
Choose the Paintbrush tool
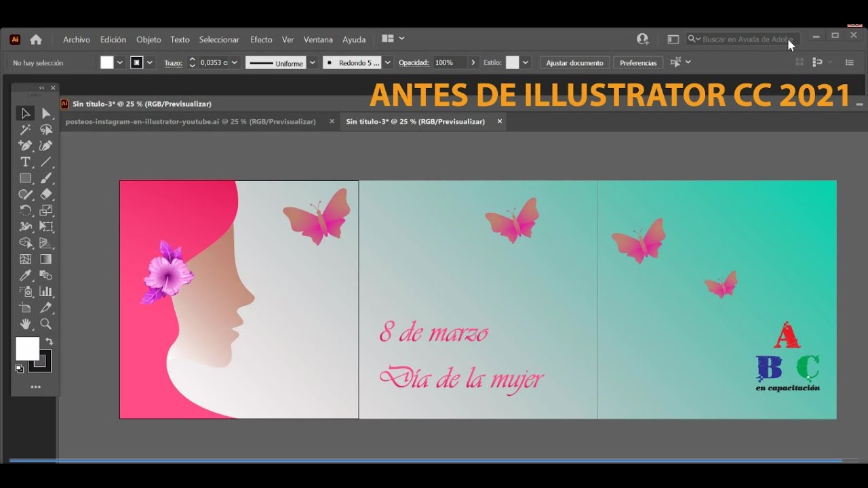click(46, 178)
